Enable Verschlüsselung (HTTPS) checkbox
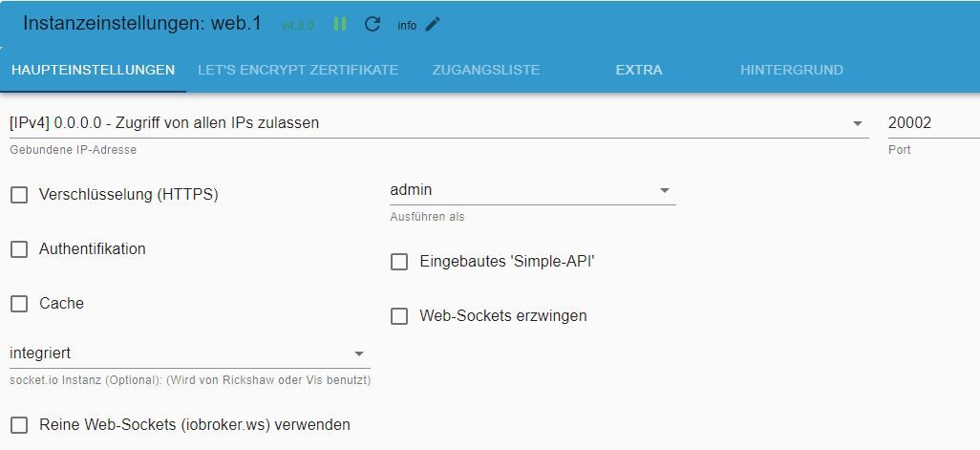The width and height of the screenshot is (980, 450). click(19, 195)
